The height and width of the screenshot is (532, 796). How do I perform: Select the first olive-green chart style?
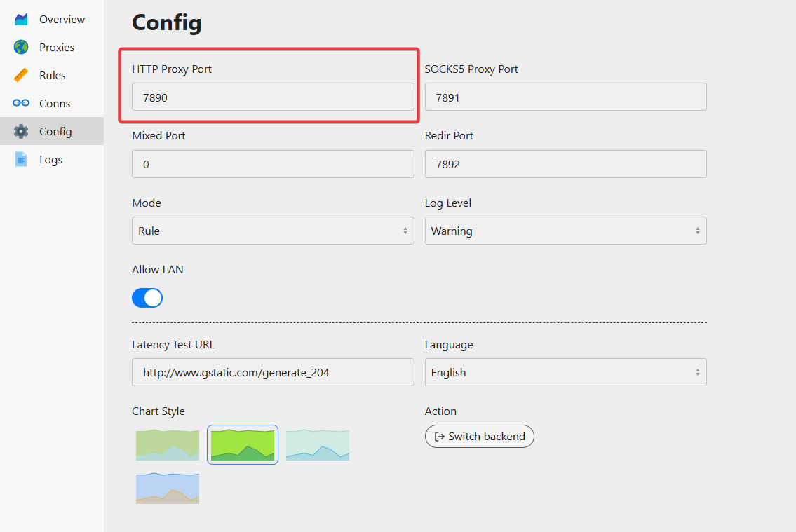[168, 445]
